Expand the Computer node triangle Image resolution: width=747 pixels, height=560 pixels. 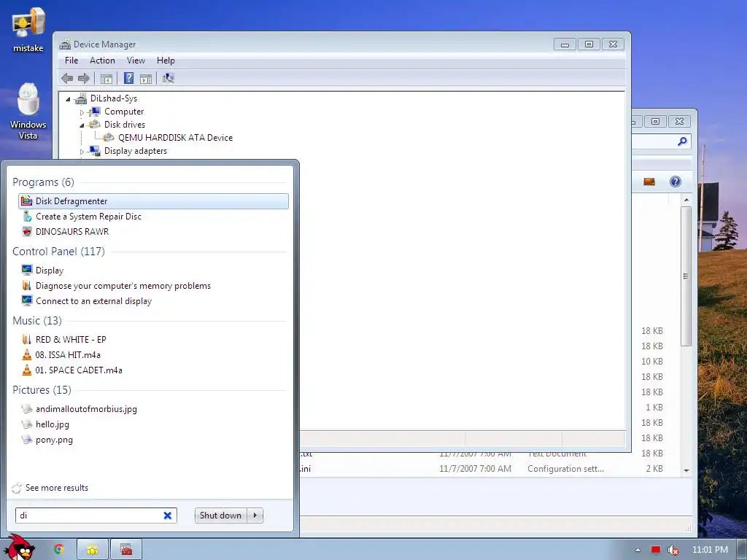coord(82,112)
